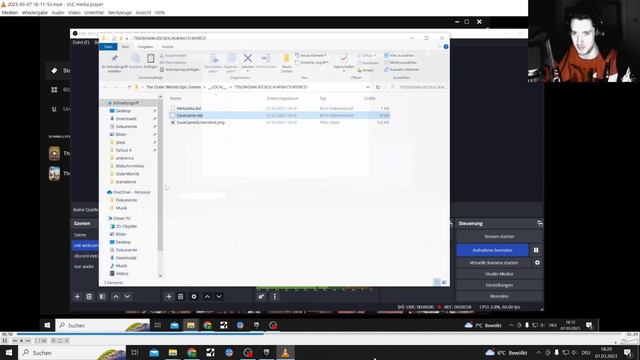Click Aufnahme beenden in recorded OBS
The image size is (640, 360).
click(492, 250)
